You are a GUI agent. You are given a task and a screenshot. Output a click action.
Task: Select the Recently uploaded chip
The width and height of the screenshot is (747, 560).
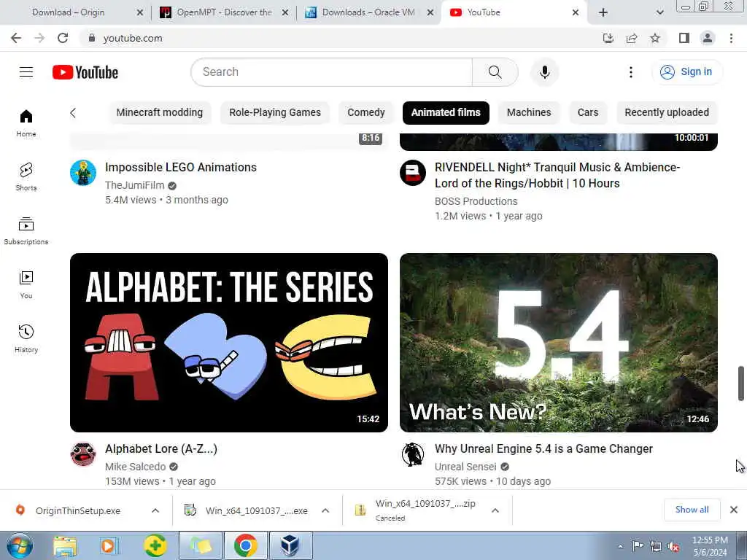click(667, 112)
